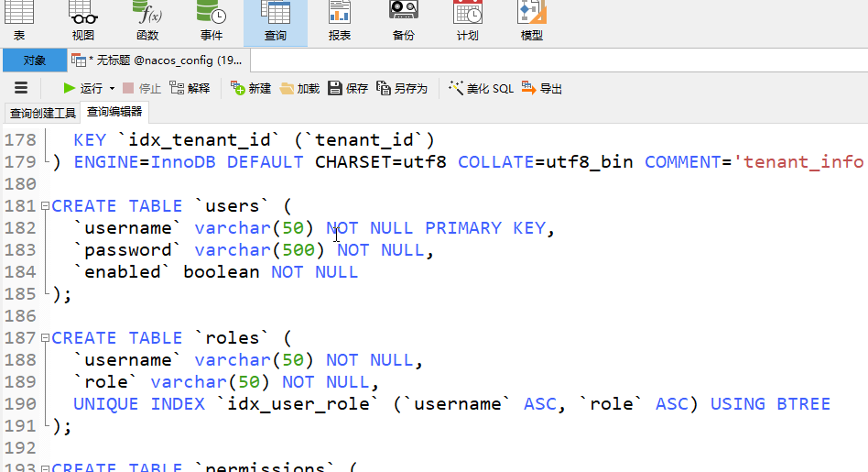This screenshot has height=472, width=868.
Task: Click varchar(500) on line 183
Action: 260,250
